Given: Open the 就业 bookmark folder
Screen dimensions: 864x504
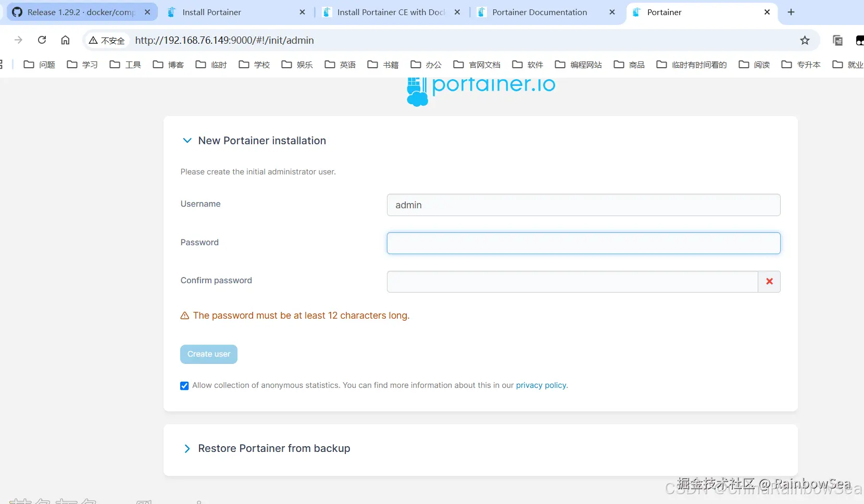Looking at the screenshot, I should (x=848, y=65).
